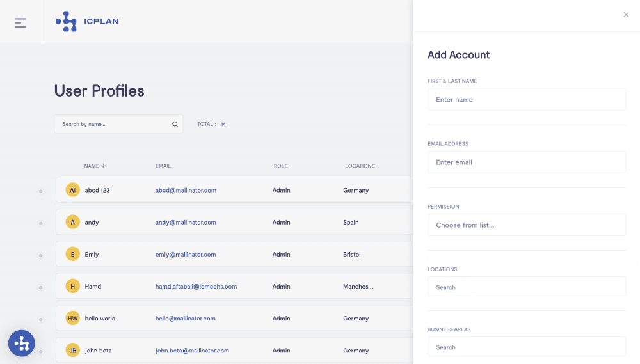Open the hello@mailinator.com email link
The width and height of the screenshot is (640, 364).
coord(186,319)
